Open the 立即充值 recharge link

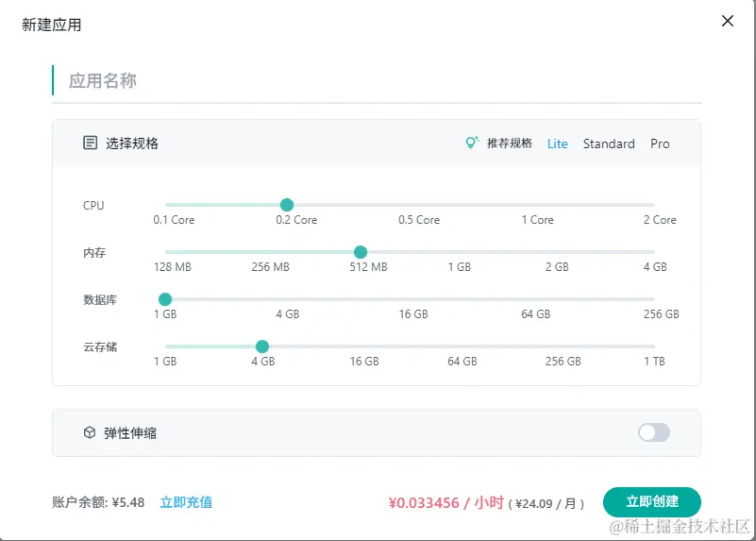(186, 502)
